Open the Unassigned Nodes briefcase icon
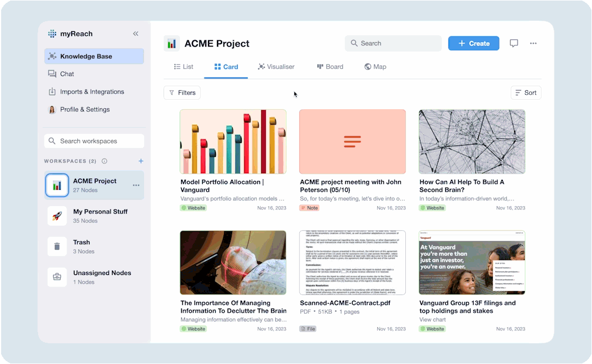 click(x=57, y=277)
